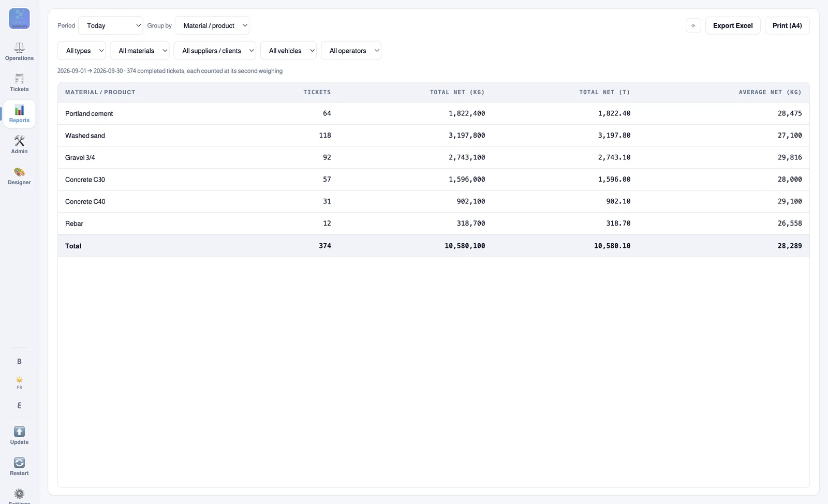
Task: Select the Concrete C40 row
Action: [434, 201]
